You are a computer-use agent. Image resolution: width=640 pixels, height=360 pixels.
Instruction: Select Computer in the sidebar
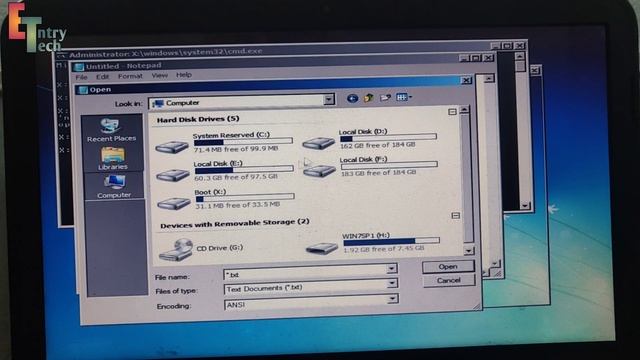click(114, 187)
